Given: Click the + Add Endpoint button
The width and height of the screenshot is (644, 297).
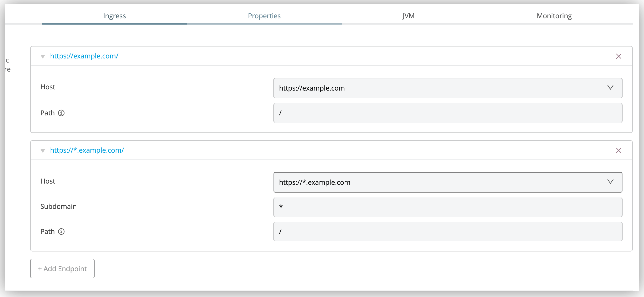Looking at the screenshot, I should click(62, 269).
